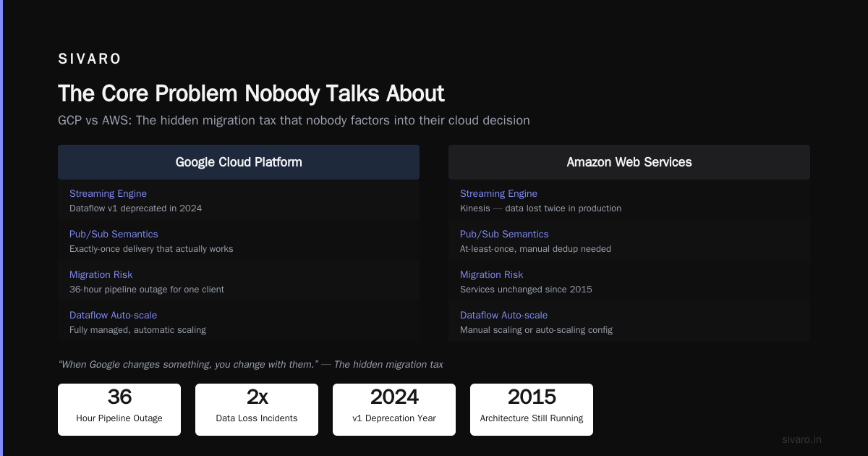Select the '36 Hour Pipeline Outage' stat card
Screen dimensions: 868x456
[119, 410]
